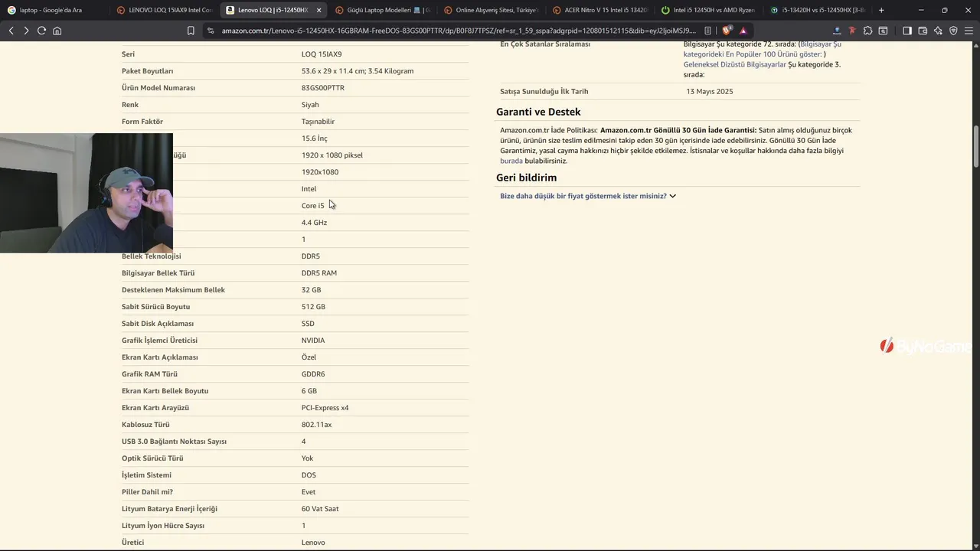980x551 pixels.
Task: Open the browser hamburger menu
Action: pos(969,31)
